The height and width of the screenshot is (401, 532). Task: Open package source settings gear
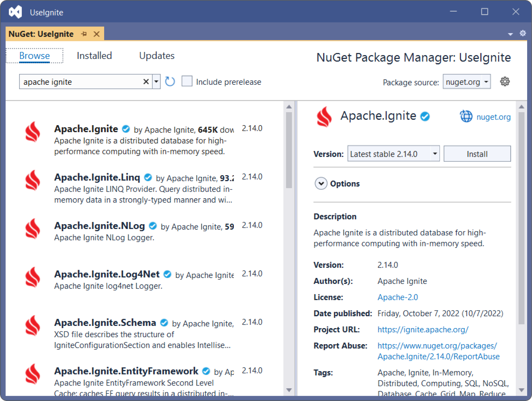505,81
